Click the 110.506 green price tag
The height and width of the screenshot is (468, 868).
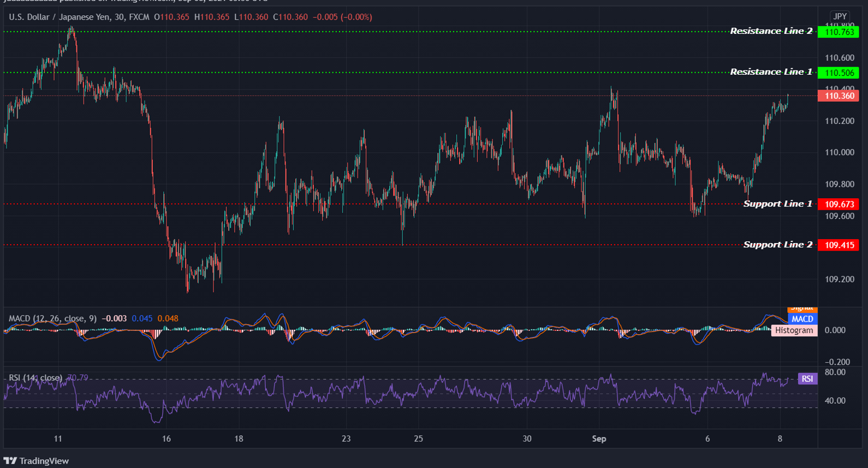pyautogui.click(x=839, y=73)
